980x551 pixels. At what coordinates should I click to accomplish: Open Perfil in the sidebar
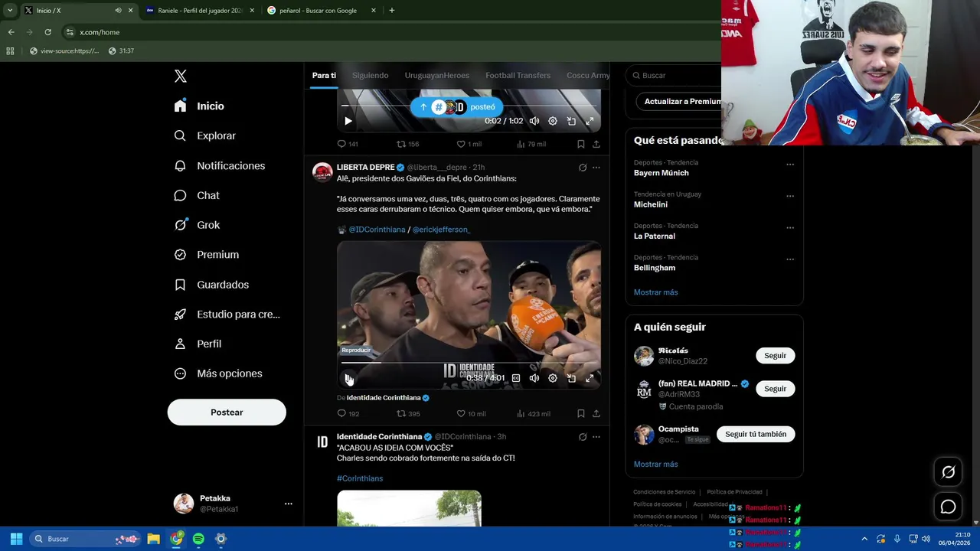pyautogui.click(x=198, y=344)
